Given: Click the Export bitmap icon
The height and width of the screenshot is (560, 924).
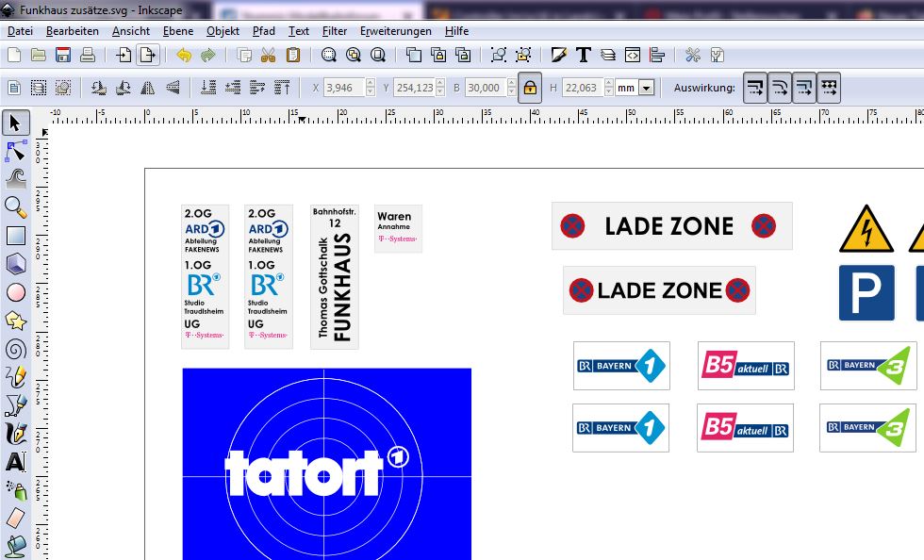Looking at the screenshot, I should click(x=148, y=56).
